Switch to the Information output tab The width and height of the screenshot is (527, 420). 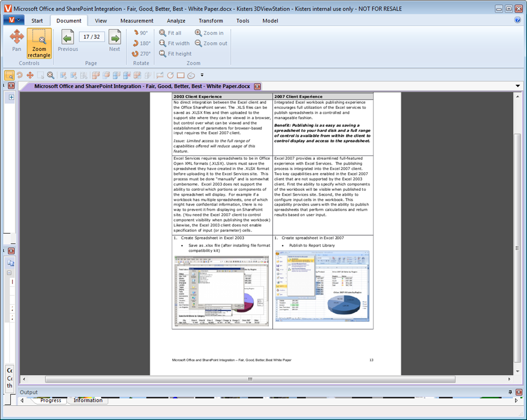point(88,400)
